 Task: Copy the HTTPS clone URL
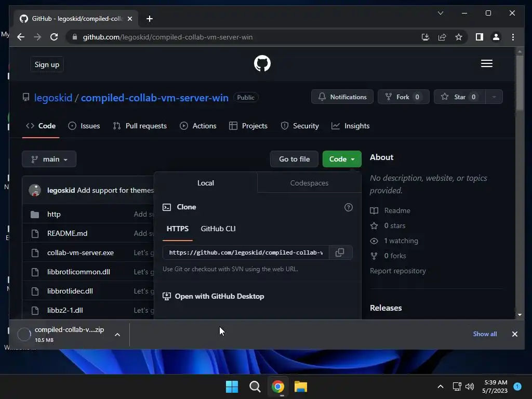pyautogui.click(x=340, y=252)
